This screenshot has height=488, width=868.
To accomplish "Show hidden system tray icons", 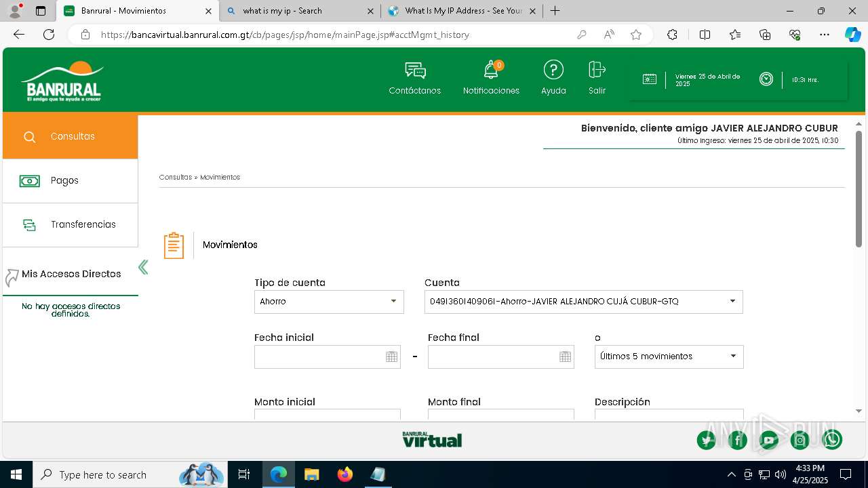I will point(731,474).
